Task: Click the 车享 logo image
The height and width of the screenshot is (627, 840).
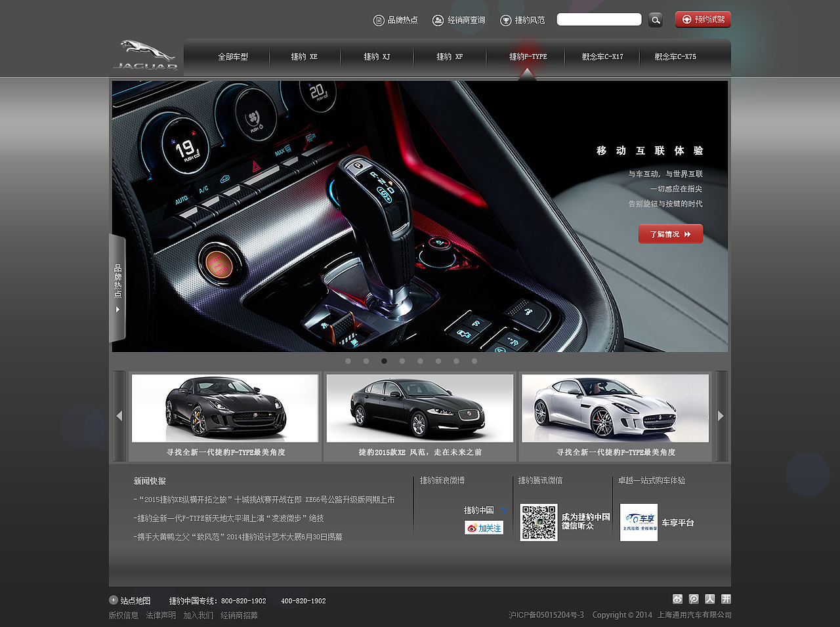Action: pos(639,522)
